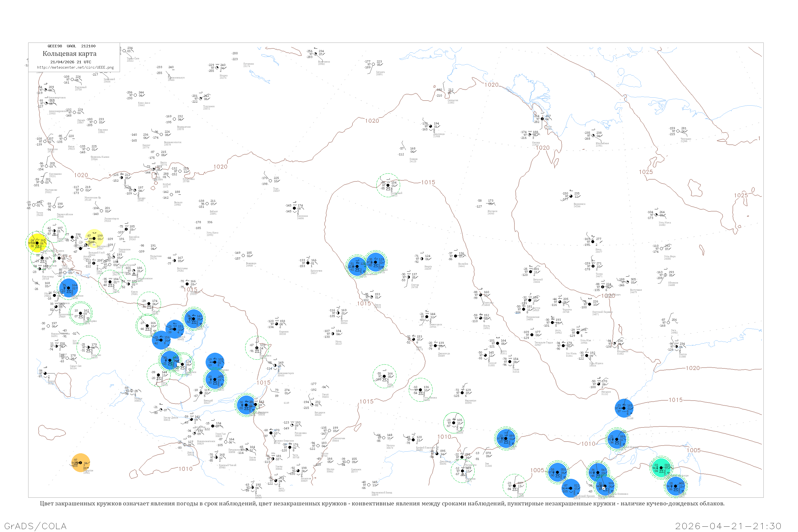798x532 pixels.
Task: Open the meteocenter.net UEEE.png URL
Action: [x=75, y=68]
